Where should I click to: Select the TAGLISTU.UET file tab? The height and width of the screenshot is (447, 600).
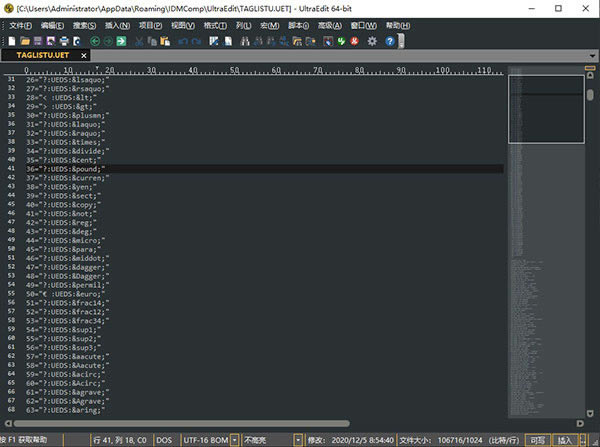43,56
